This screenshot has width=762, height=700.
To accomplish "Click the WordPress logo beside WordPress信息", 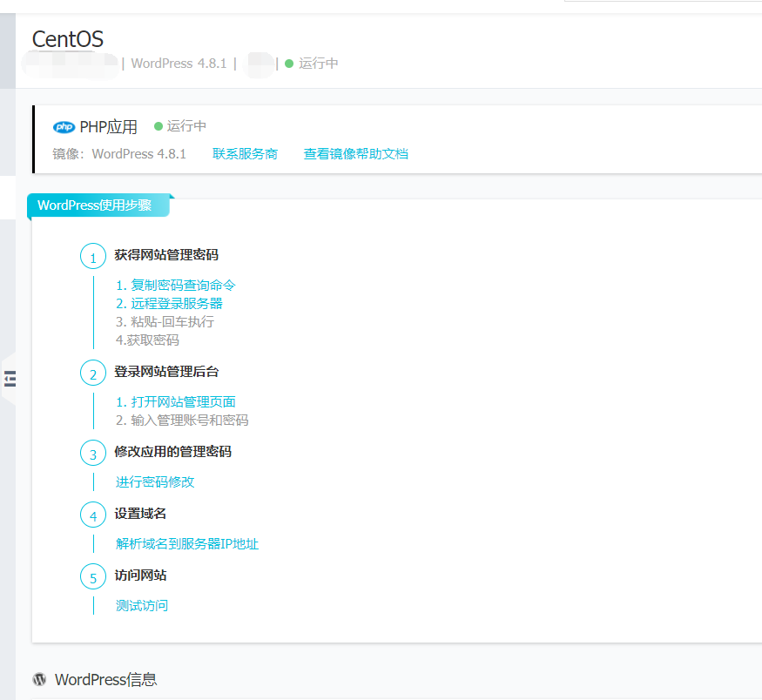I will point(39,679).
